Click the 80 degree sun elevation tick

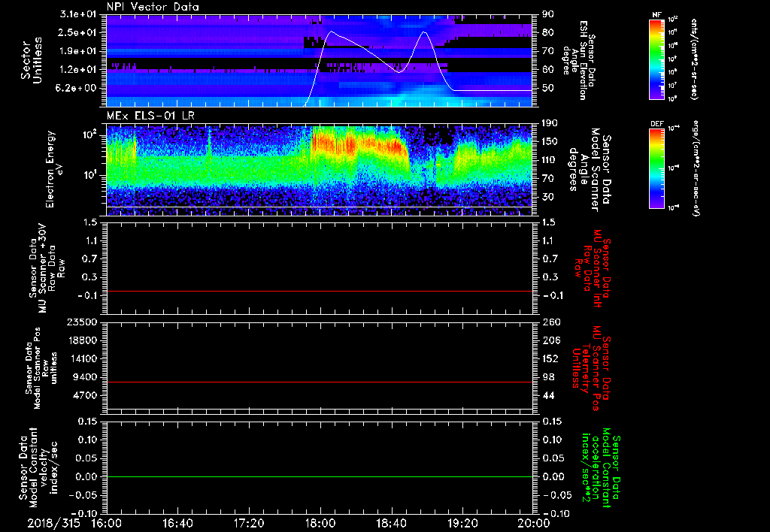(x=547, y=32)
